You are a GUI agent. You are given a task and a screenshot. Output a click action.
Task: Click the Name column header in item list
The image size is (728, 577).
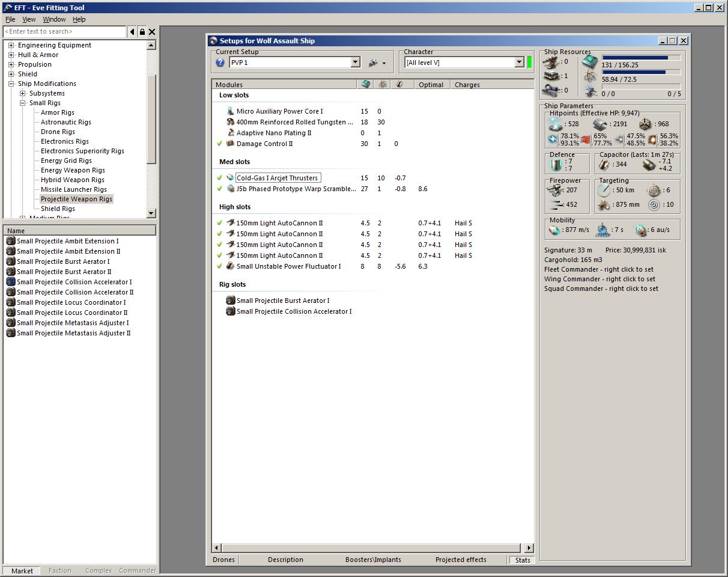click(x=80, y=230)
